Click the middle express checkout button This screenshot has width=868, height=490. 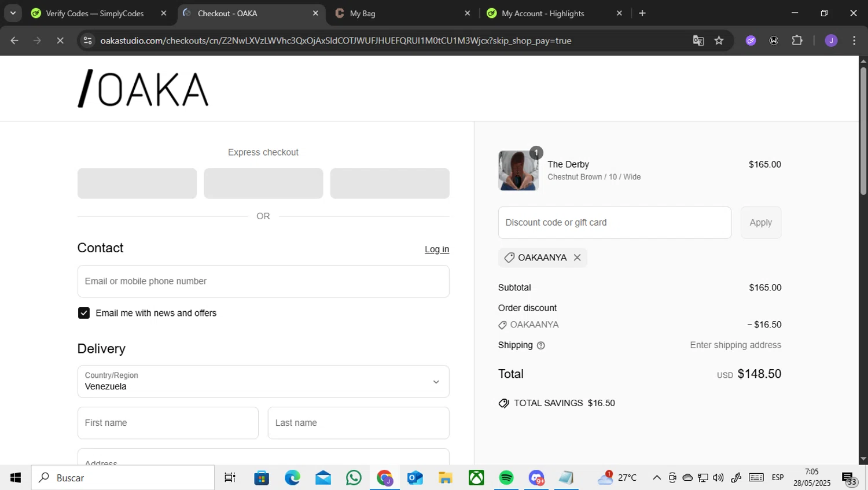[263, 183]
